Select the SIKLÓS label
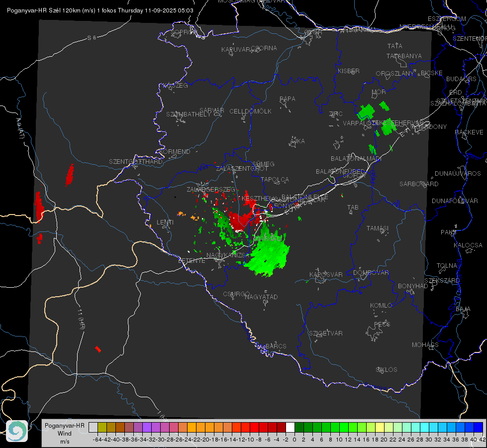Screen dimensions: 487x448 point(387,369)
